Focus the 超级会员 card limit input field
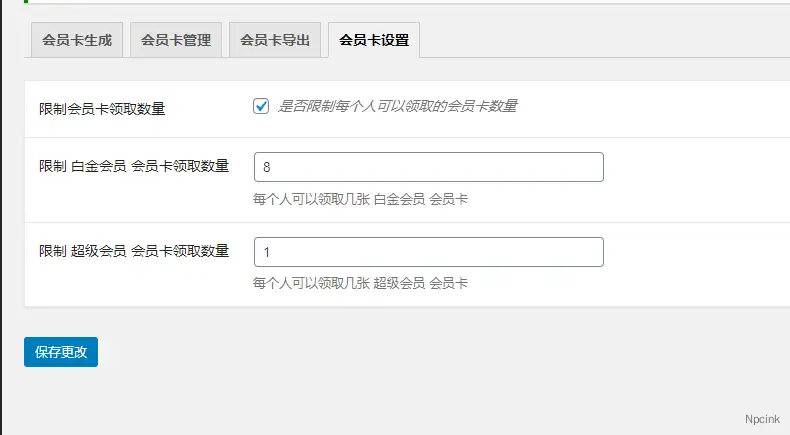Image resolution: width=790 pixels, height=435 pixels. click(428, 252)
